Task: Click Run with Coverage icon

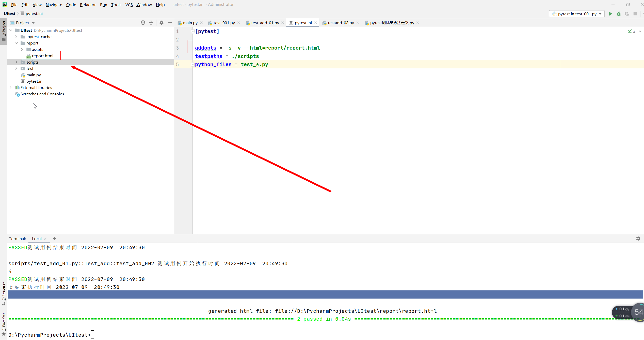Action: 627,14
